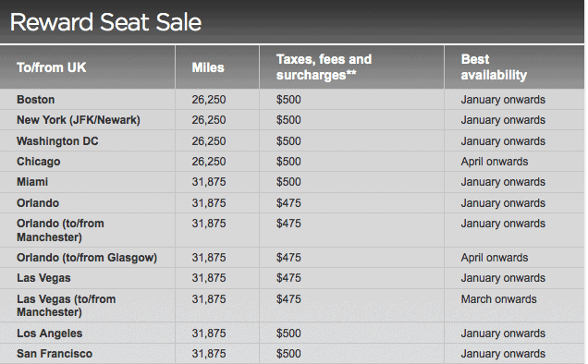588x364 pixels.
Task: Select the Boston destination row
Action: click(x=292, y=100)
